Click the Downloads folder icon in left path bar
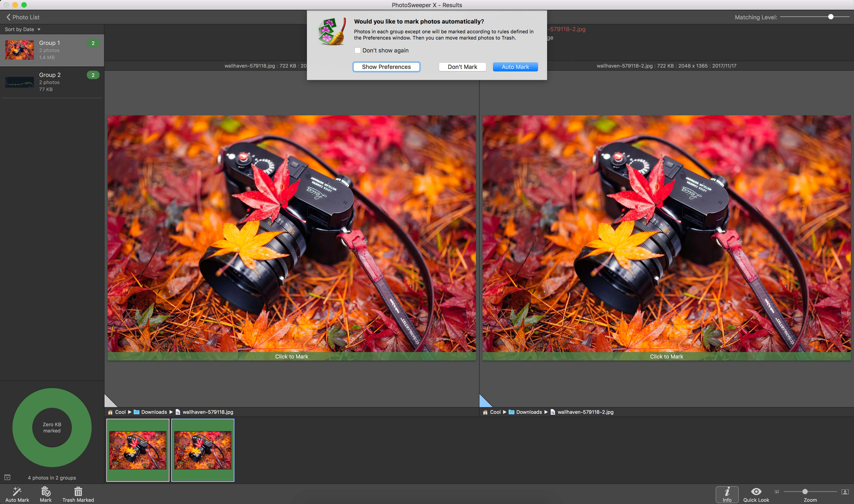Image resolution: width=854 pixels, height=504 pixels. 137,412
